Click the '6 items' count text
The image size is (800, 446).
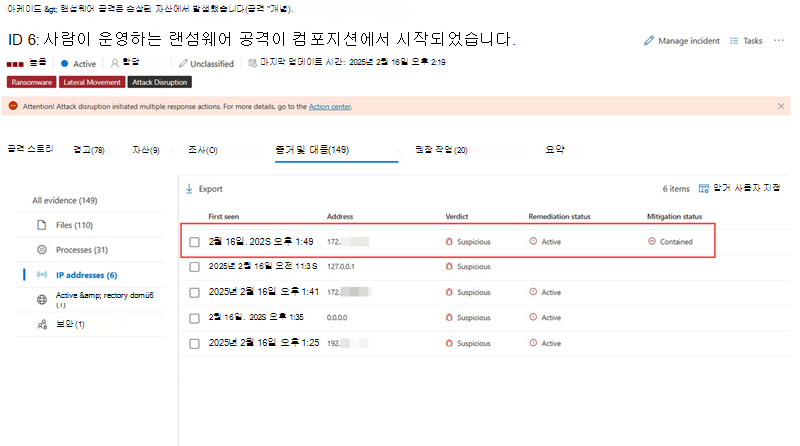pos(676,189)
